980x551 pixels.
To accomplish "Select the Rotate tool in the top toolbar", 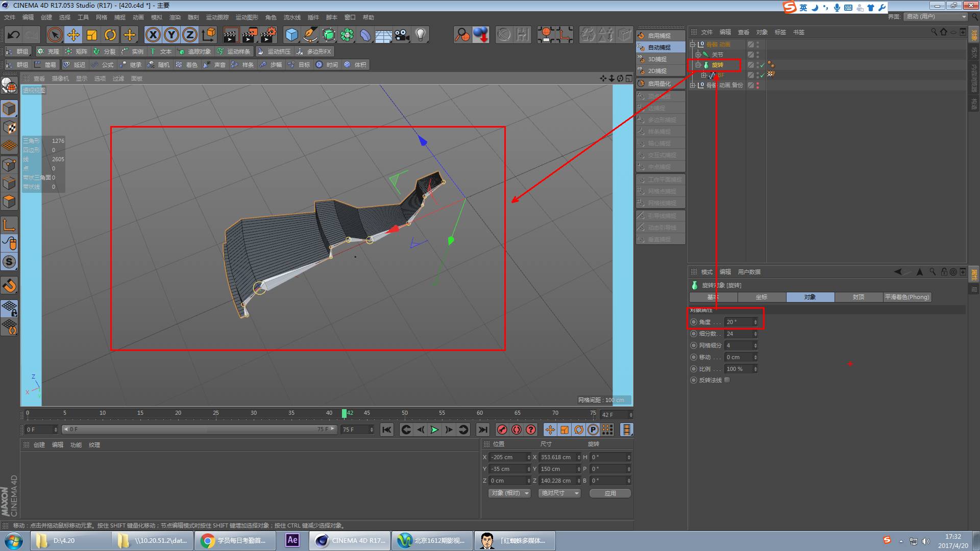I will pyautogui.click(x=110, y=35).
